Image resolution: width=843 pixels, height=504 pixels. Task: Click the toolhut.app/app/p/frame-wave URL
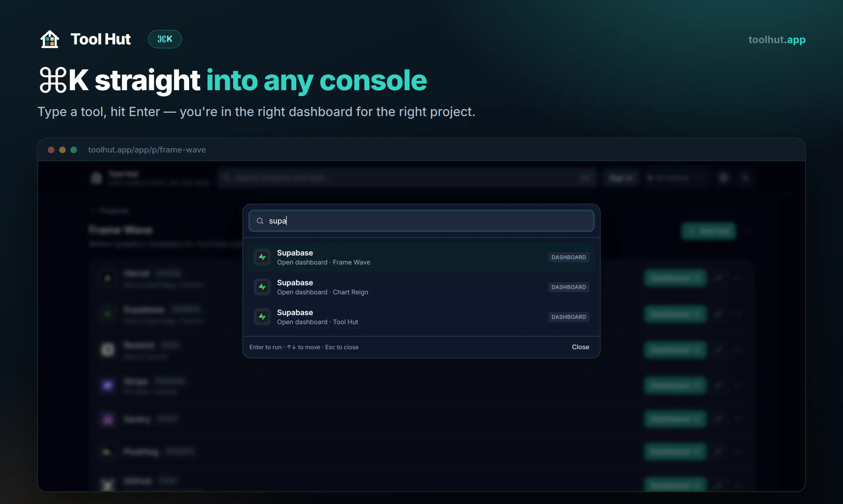[x=147, y=150]
